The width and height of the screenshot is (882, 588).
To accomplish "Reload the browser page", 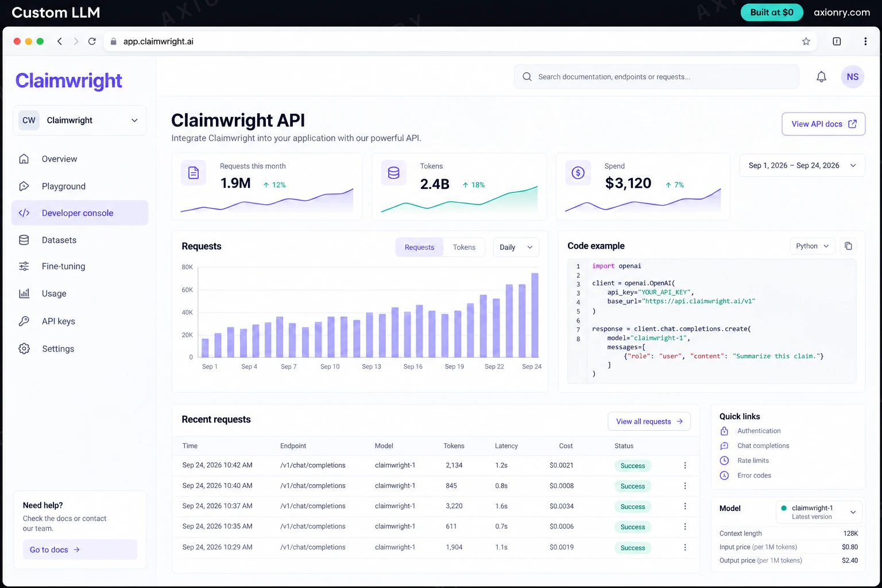I will click(92, 41).
